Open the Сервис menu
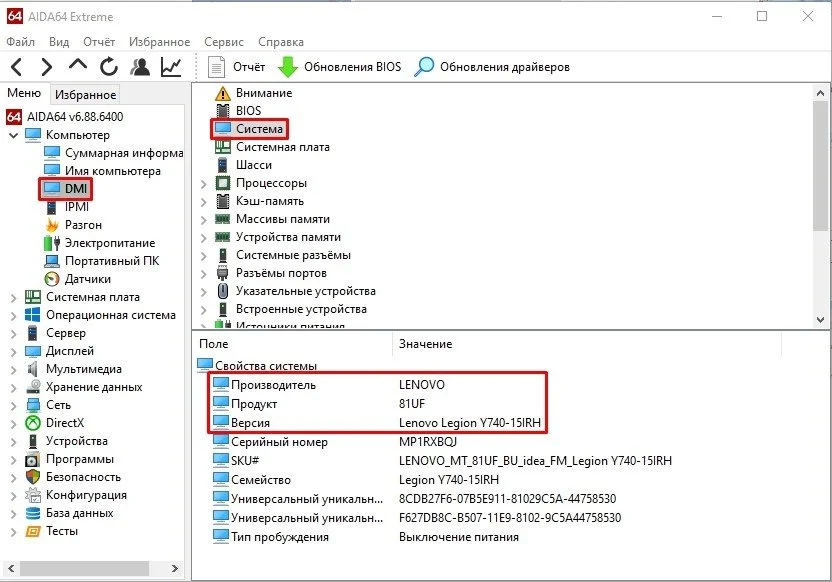The width and height of the screenshot is (832, 582). [223, 42]
